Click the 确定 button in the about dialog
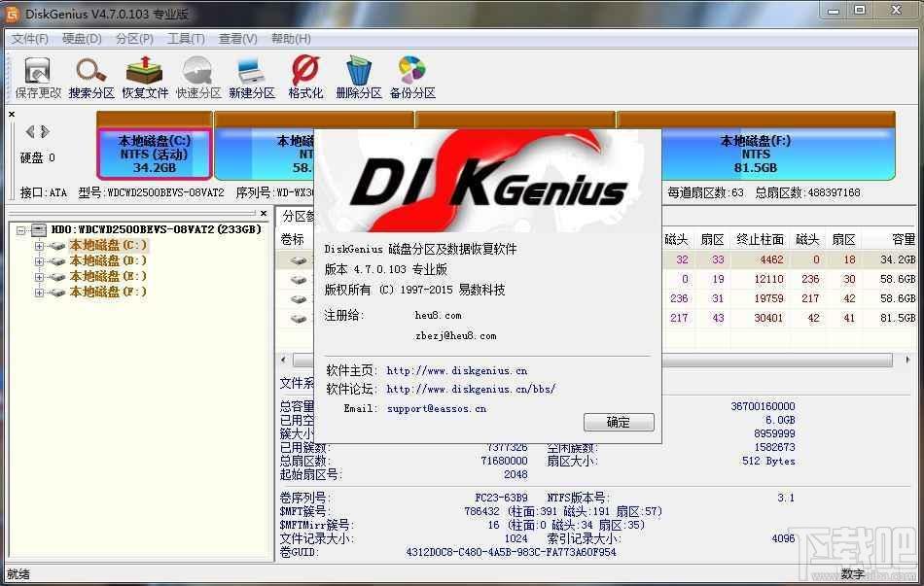The width and height of the screenshot is (924, 586). (x=619, y=422)
